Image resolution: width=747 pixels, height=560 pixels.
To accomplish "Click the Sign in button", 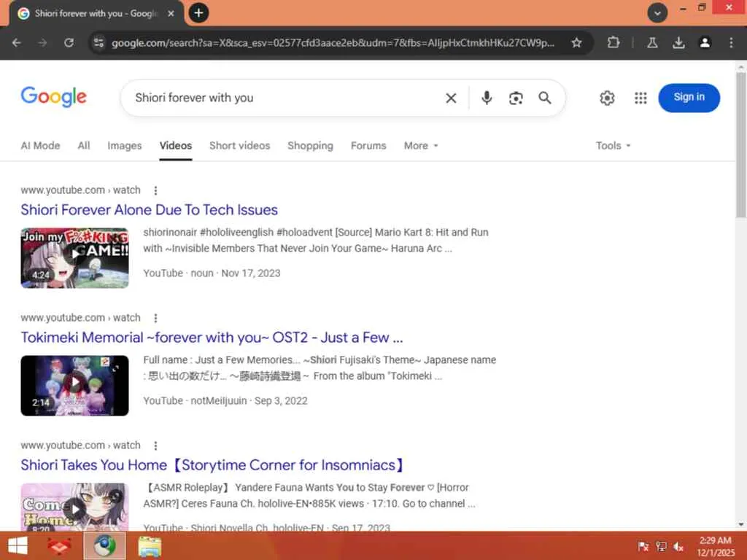I will [x=689, y=98].
